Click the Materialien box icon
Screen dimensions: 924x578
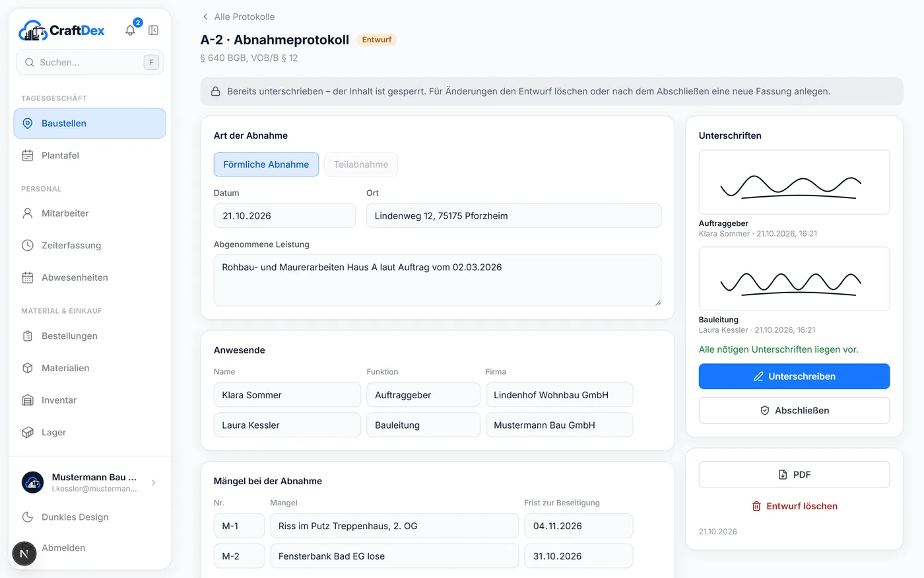[x=28, y=368]
